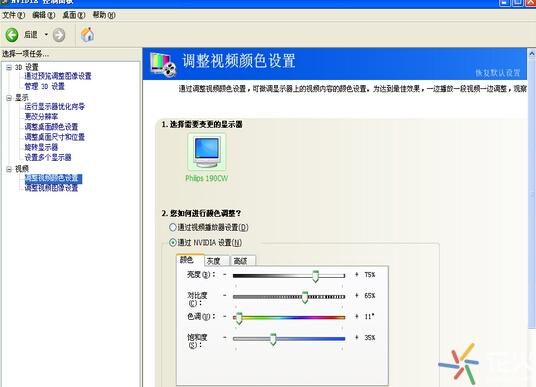Click the 65% contrast value
This screenshot has width=536, height=387.
pyautogui.click(x=370, y=295)
